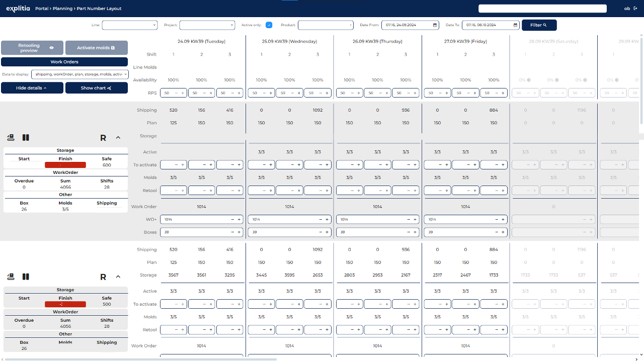This screenshot has width=644, height=362.
Task: Increase RPS for Wednesday shift 1
Action: (271, 93)
